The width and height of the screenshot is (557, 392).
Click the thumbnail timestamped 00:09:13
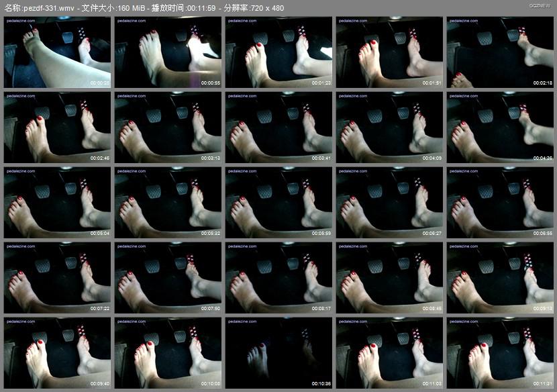tap(500, 278)
